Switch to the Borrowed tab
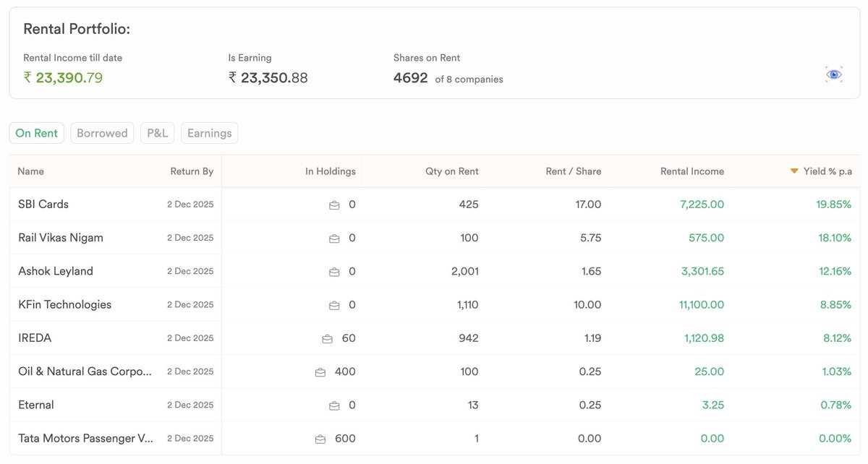 point(102,133)
